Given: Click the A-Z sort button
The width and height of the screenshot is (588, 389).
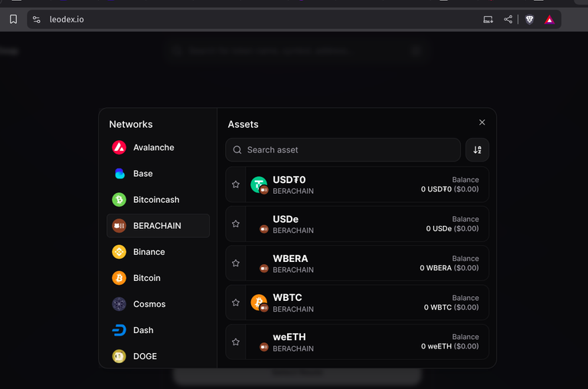Looking at the screenshot, I should click(x=477, y=150).
